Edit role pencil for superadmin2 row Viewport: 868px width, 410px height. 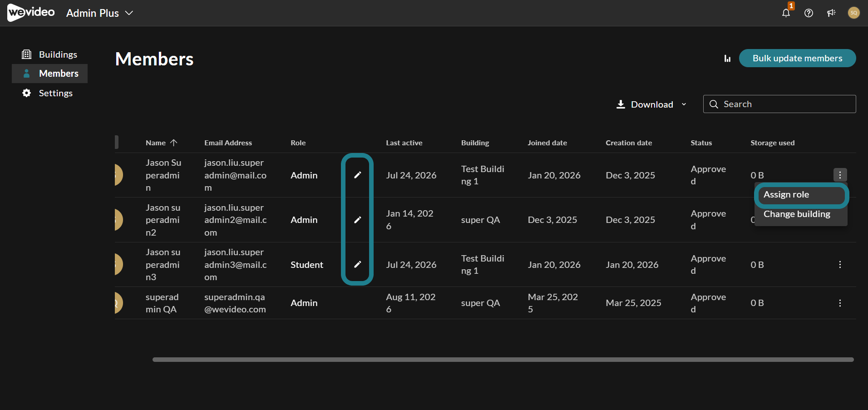pyautogui.click(x=358, y=220)
